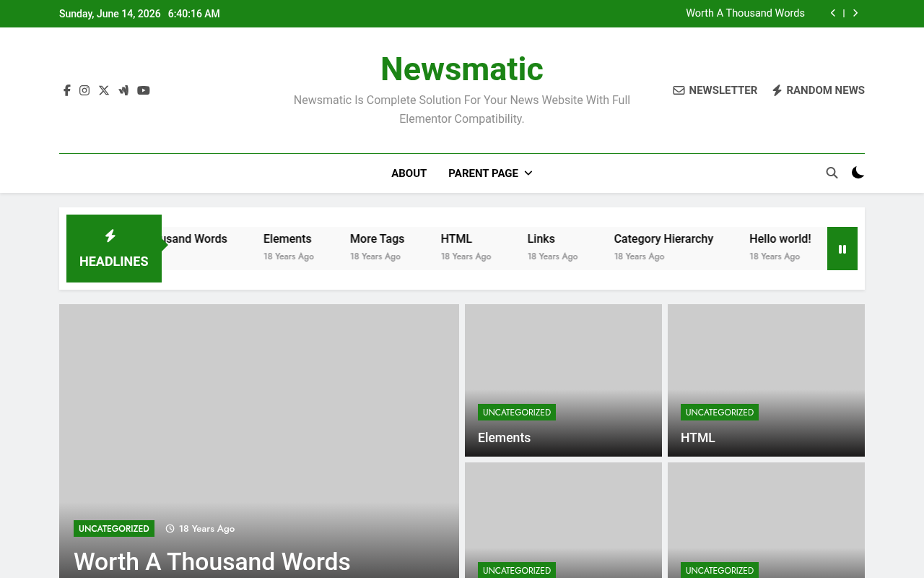This screenshot has width=924, height=578.
Task: Open the HTML post card title
Action: click(698, 438)
